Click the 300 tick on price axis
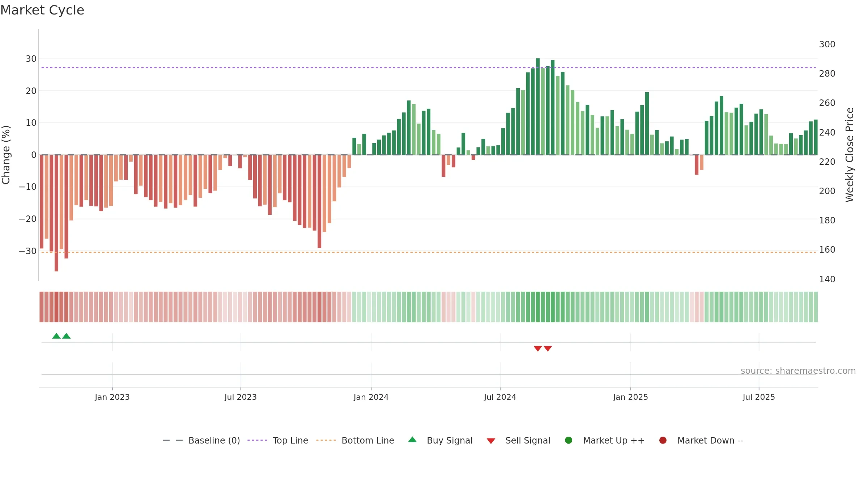The width and height of the screenshot is (868, 488). [x=827, y=44]
